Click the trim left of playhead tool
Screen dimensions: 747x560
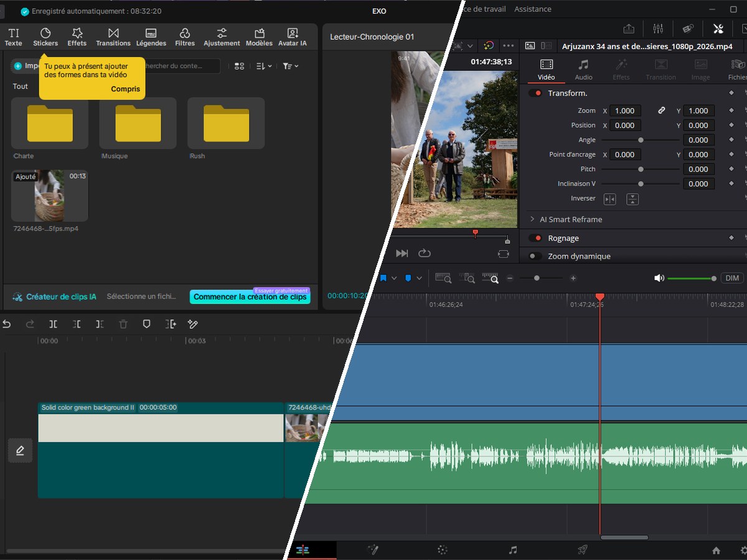[x=77, y=324]
